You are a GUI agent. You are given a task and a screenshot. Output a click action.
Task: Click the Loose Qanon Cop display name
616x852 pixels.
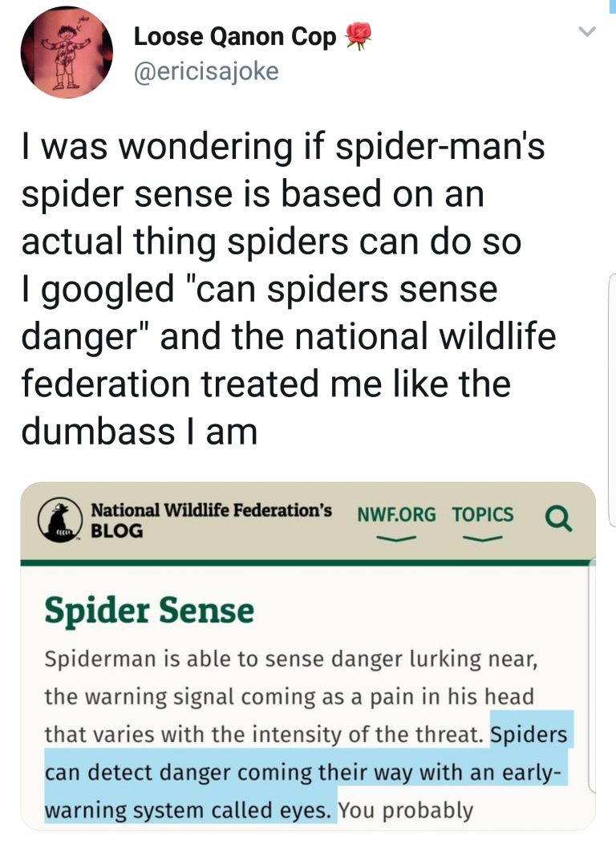[235, 36]
